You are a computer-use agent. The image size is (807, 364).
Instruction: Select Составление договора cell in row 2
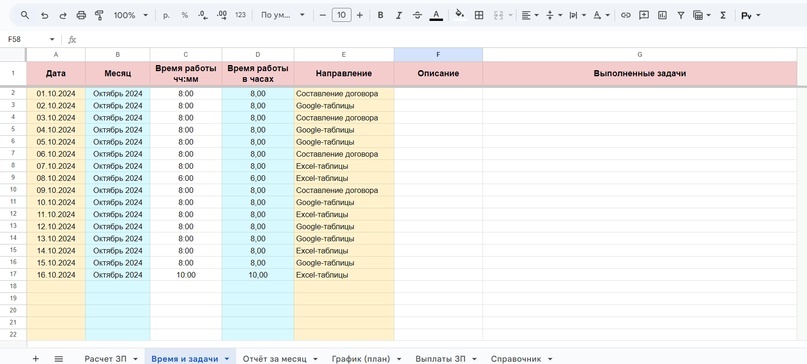coord(344,94)
